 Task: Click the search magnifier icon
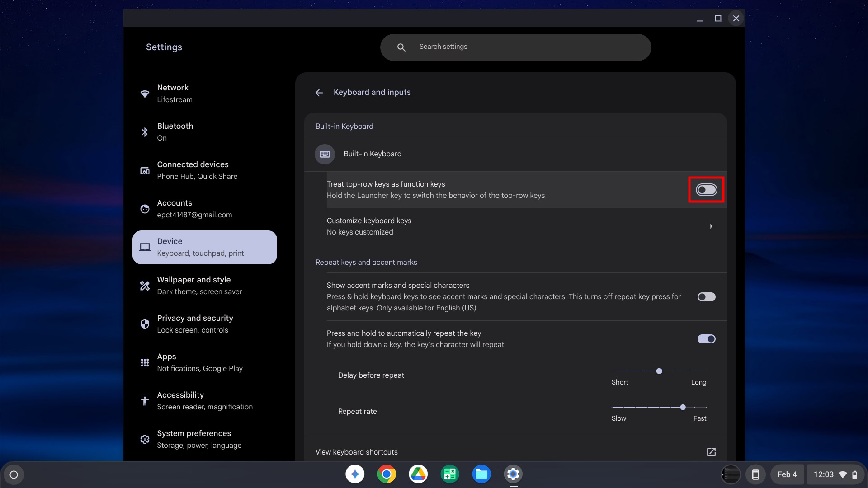(401, 47)
